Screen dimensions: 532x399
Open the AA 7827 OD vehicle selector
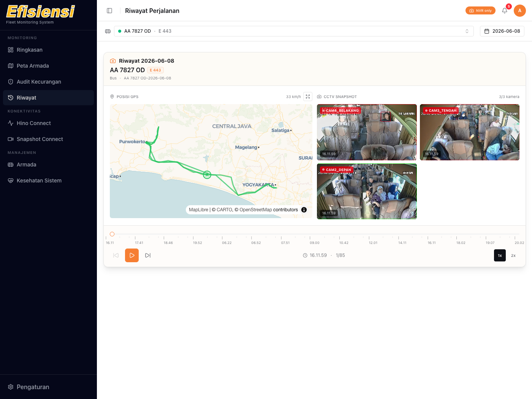coord(294,31)
